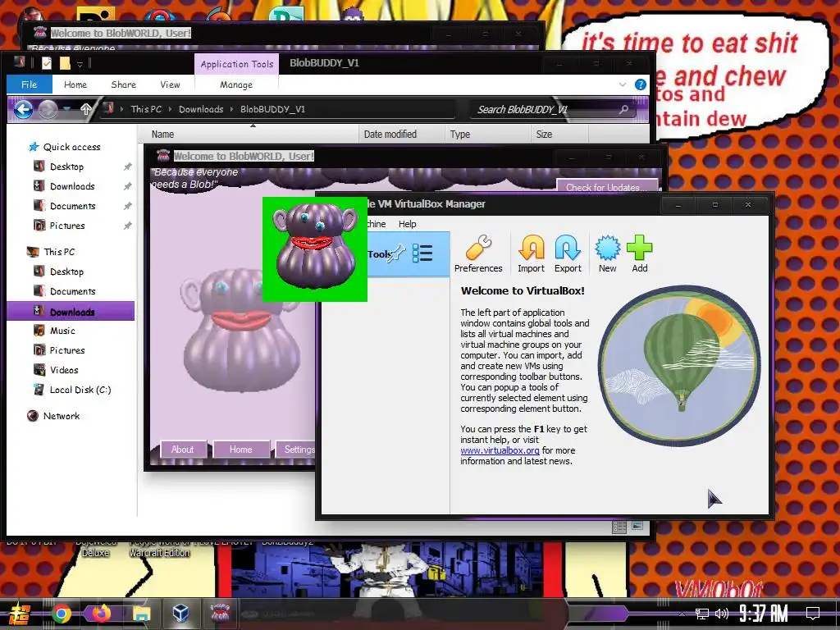
Task: Open the volume speaker tray icon
Action: 722,614
